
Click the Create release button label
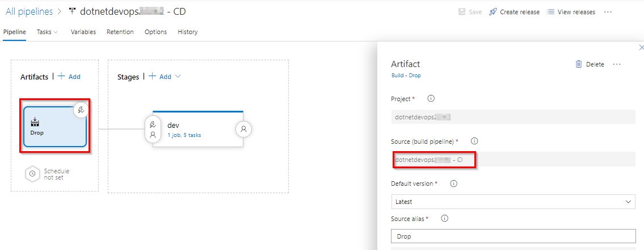[520, 12]
